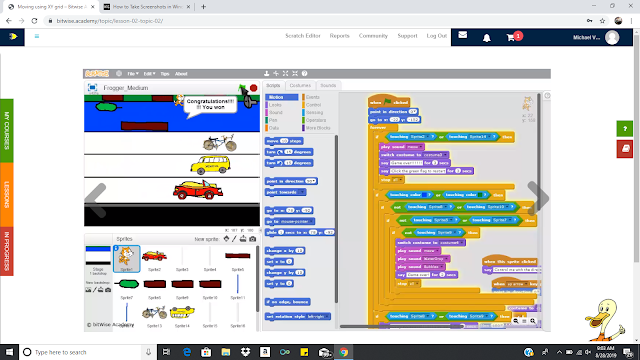The image size is (640, 360).
Task: Expand the rotation style left-right dropdown
Action: coord(327,317)
